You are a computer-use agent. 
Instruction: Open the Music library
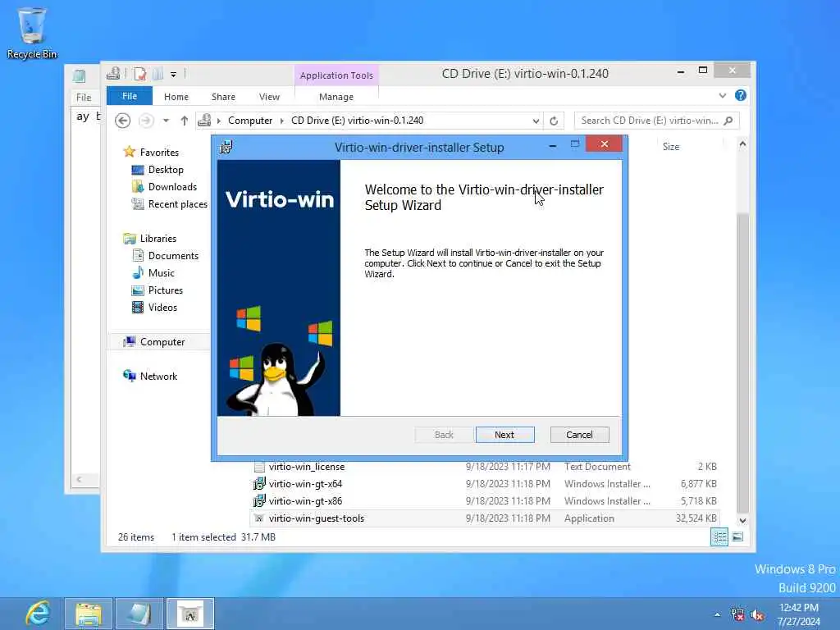click(x=161, y=272)
